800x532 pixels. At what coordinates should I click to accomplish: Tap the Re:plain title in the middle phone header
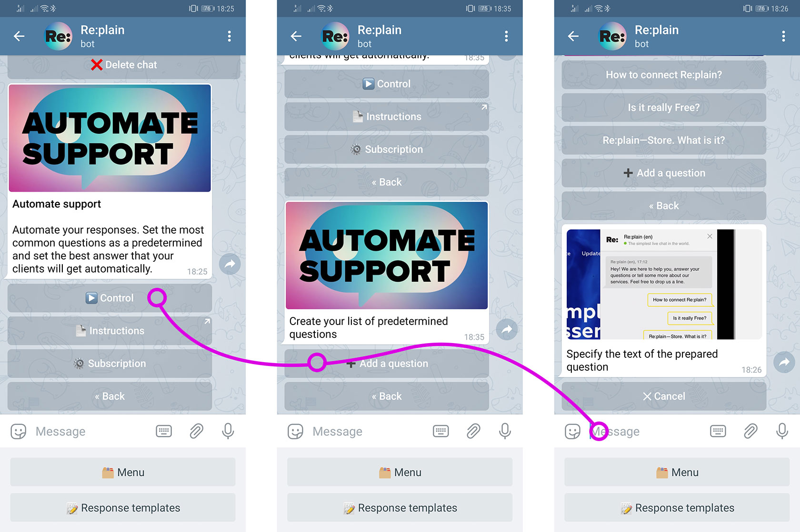pyautogui.click(x=380, y=30)
